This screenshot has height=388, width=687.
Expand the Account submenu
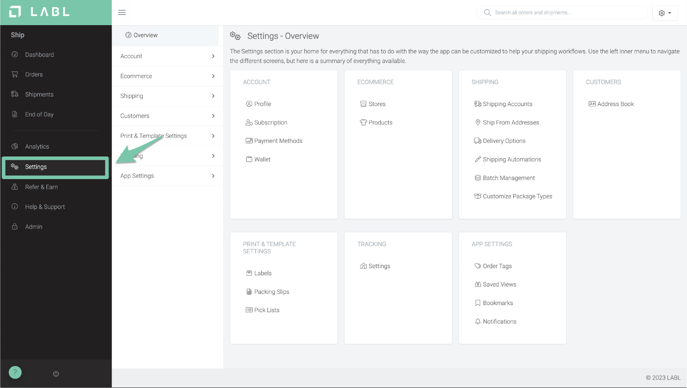click(167, 56)
